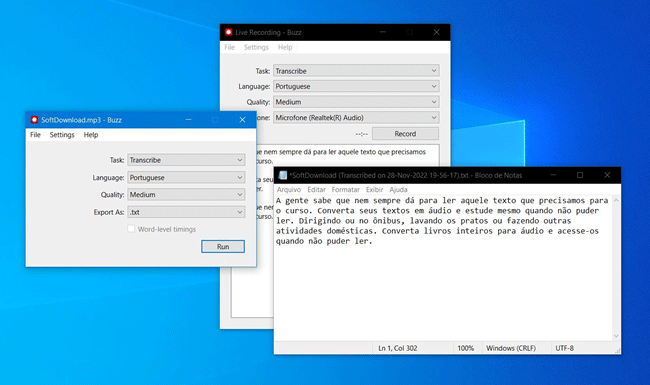This screenshot has height=385, width=650.
Task: Click the Run button
Action: tap(223, 247)
